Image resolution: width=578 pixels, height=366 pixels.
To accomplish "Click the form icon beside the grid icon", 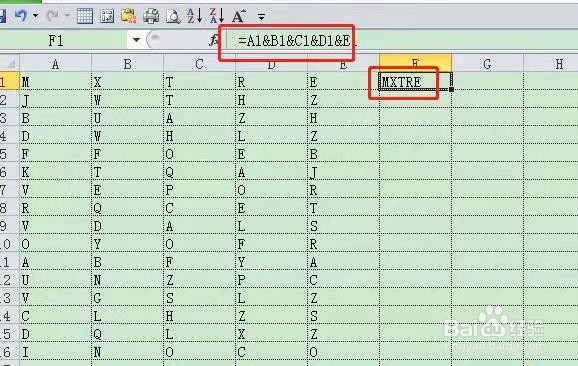I will [107, 16].
